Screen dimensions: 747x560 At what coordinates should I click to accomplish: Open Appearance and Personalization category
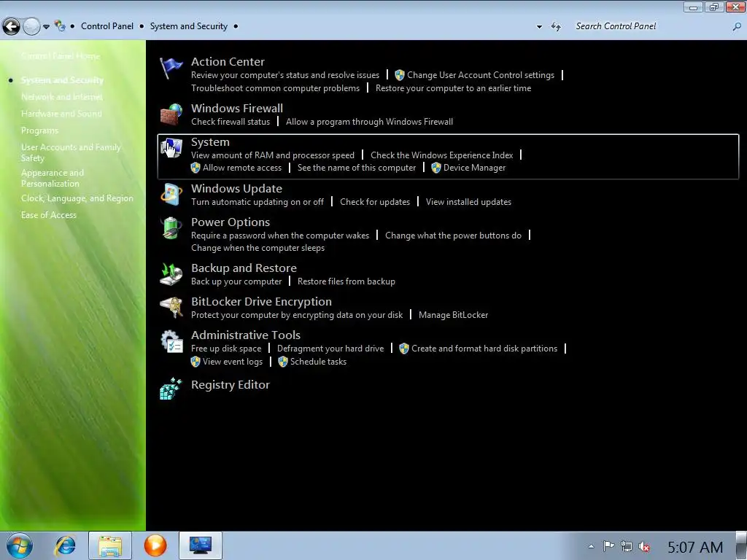pos(53,178)
